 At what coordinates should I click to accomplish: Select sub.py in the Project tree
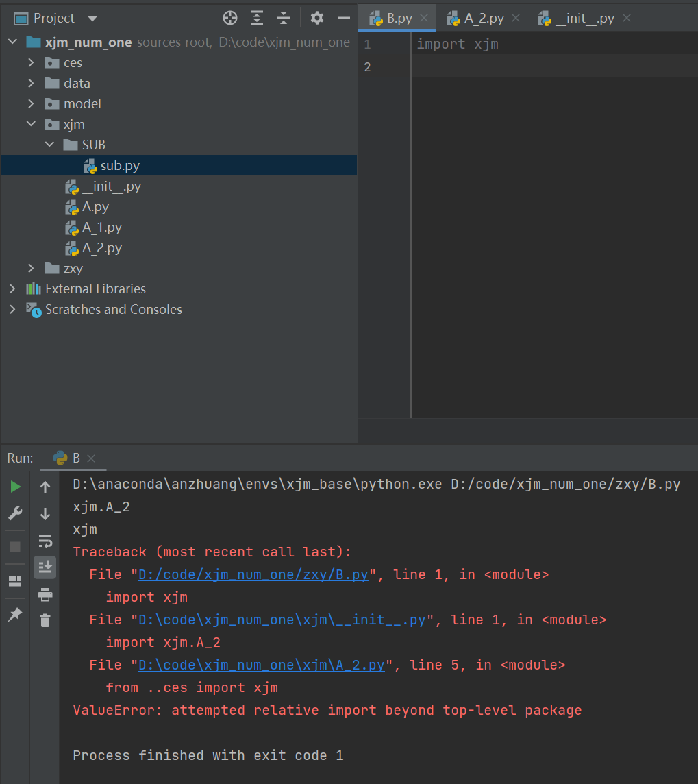tap(120, 165)
